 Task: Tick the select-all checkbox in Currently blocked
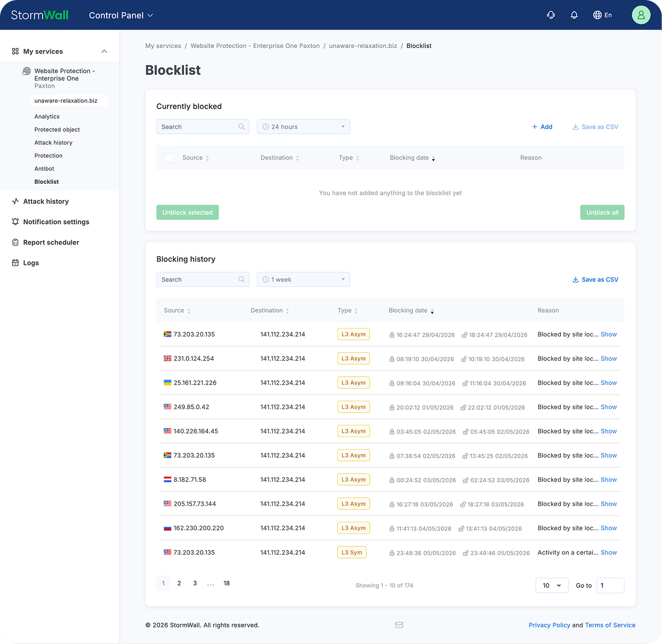tap(169, 158)
